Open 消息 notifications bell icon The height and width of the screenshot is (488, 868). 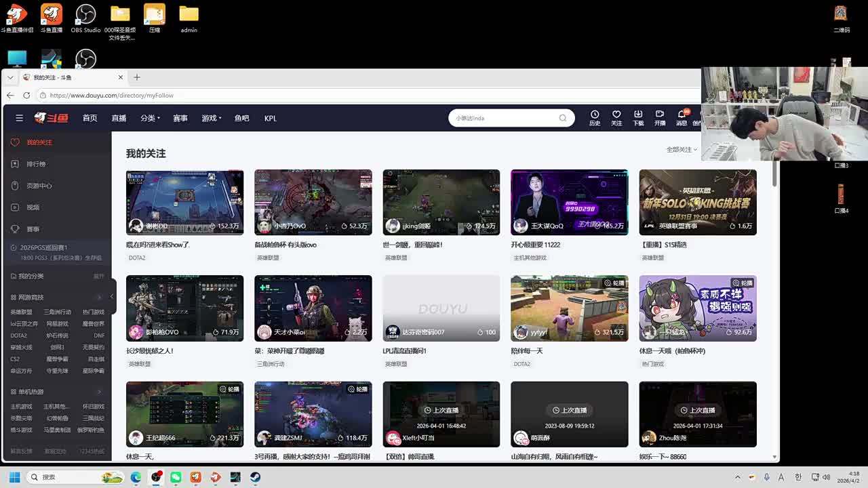(682, 115)
